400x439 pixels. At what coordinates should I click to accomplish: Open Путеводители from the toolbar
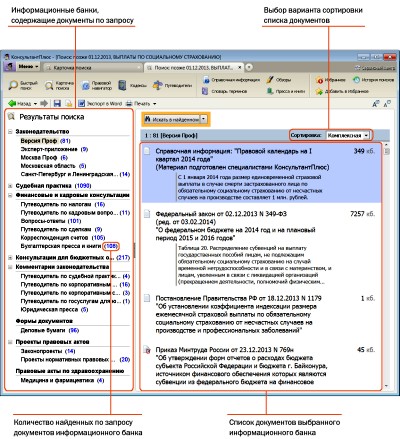[172, 85]
